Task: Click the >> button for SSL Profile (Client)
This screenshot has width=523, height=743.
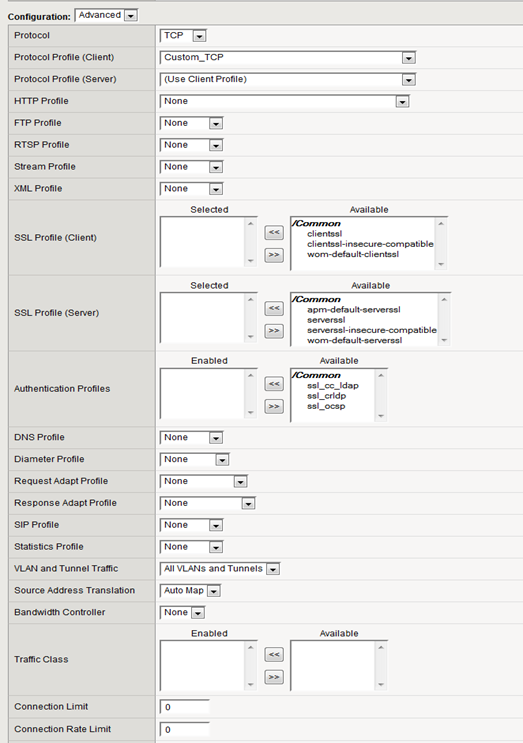Action: pyautogui.click(x=274, y=255)
